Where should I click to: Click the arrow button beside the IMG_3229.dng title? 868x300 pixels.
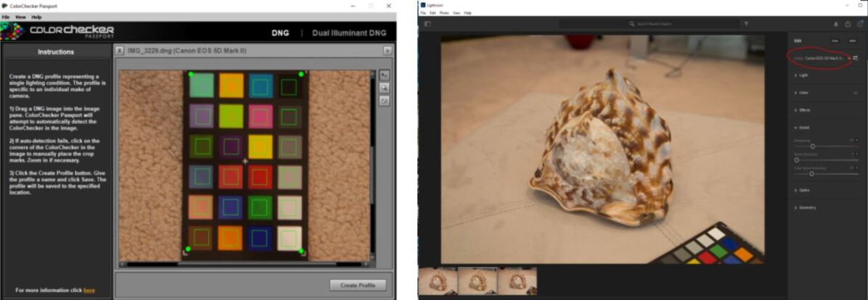[x=388, y=50]
